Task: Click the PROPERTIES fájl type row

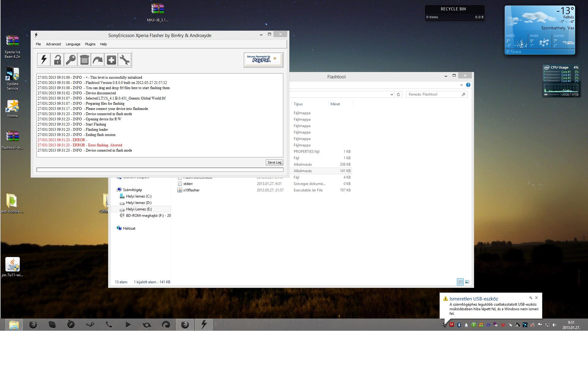Action: (306, 152)
